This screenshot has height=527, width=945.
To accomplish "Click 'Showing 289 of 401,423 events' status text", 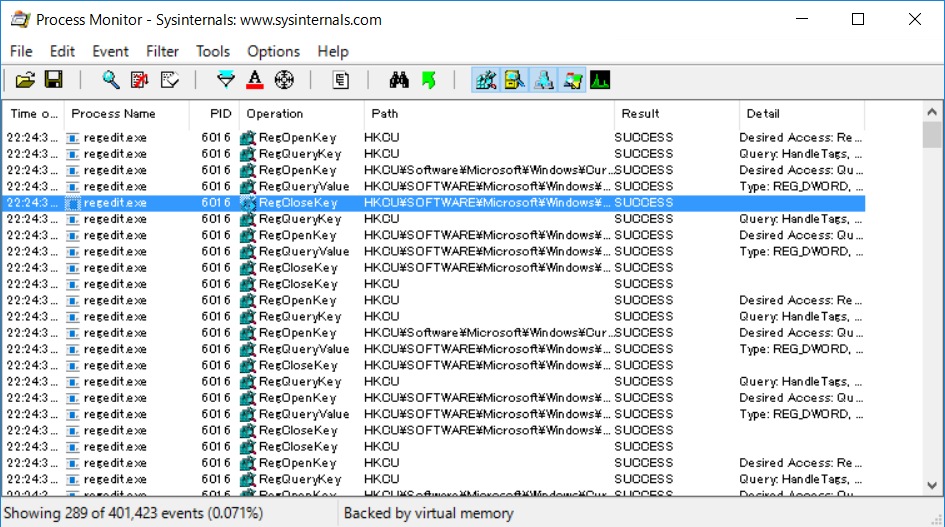I will click(133, 513).
